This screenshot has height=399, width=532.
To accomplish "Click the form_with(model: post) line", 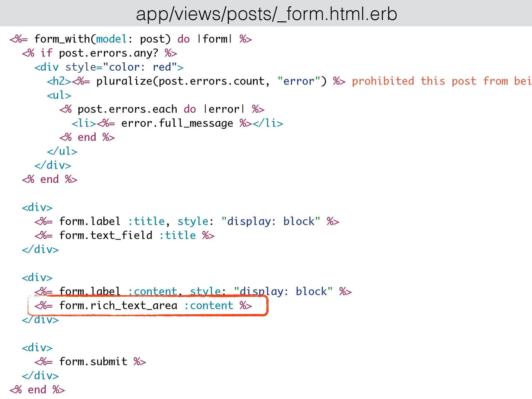I will 130,39.
